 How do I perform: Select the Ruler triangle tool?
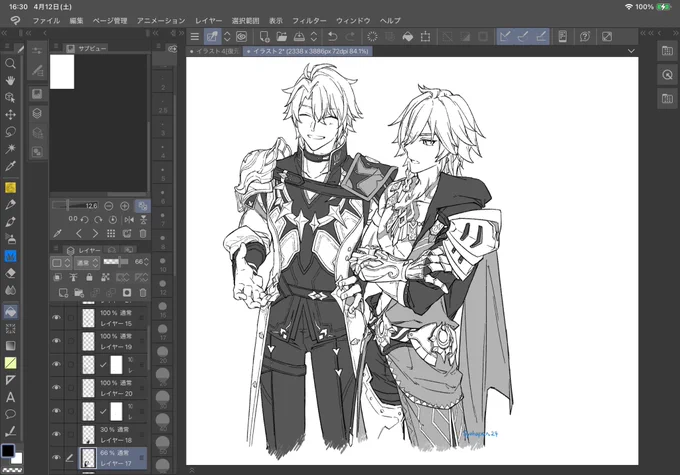click(10, 380)
